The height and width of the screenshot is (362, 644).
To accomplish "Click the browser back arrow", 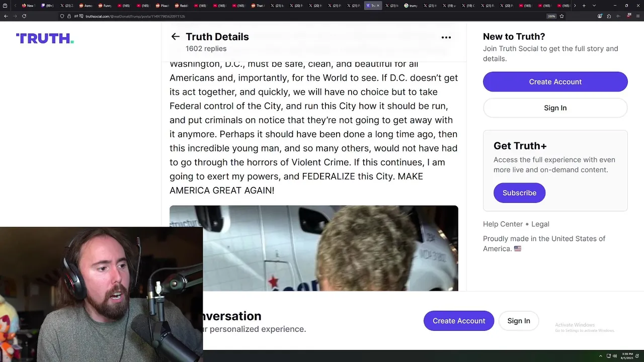I will point(6,16).
